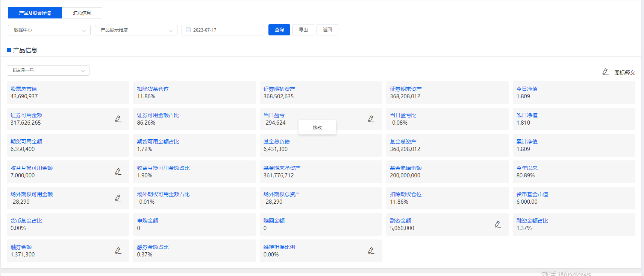644x276 pixels.
Task: Click the 货币基金占比 label
Action: (26, 221)
